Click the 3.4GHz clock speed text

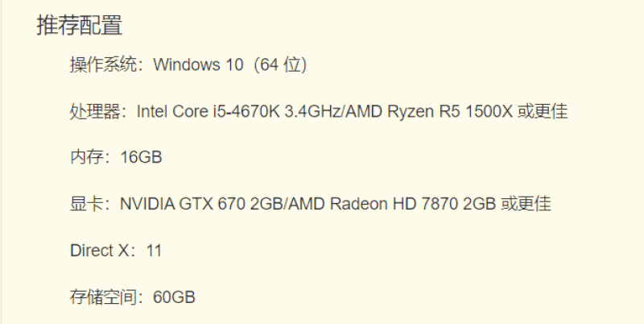313,111
